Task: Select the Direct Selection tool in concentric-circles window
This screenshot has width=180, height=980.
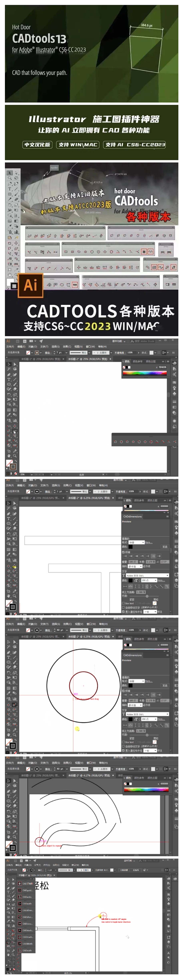Action: 15,642
